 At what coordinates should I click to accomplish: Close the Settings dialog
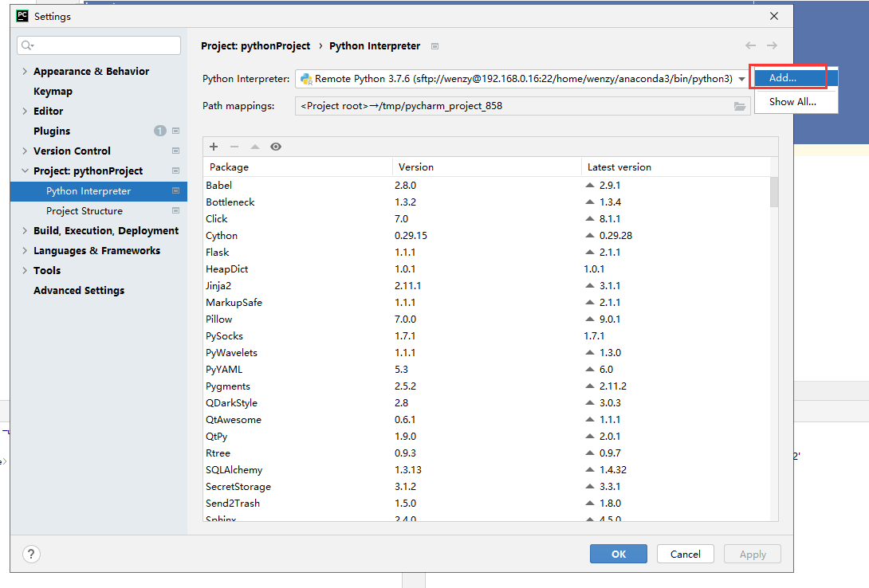click(x=774, y=16)
